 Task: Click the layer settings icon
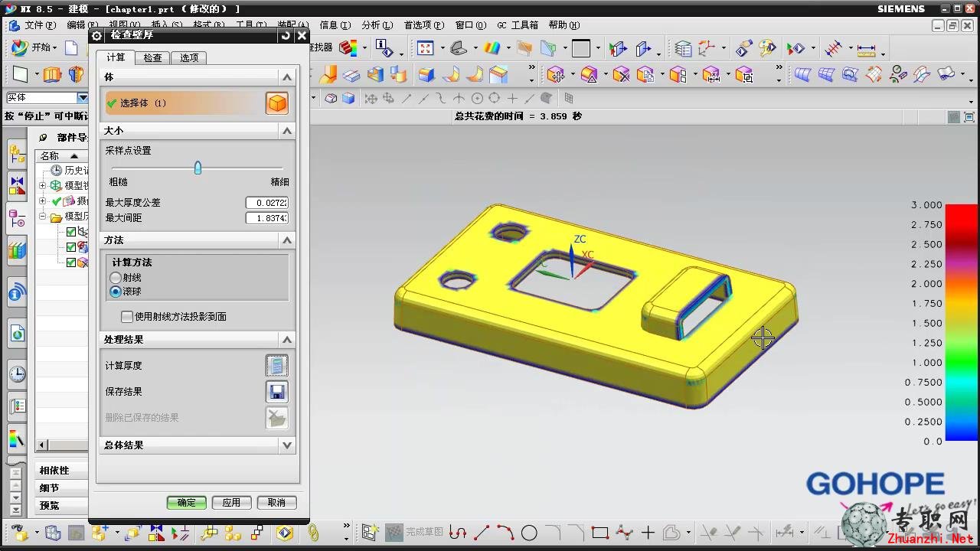pos(683,49)
